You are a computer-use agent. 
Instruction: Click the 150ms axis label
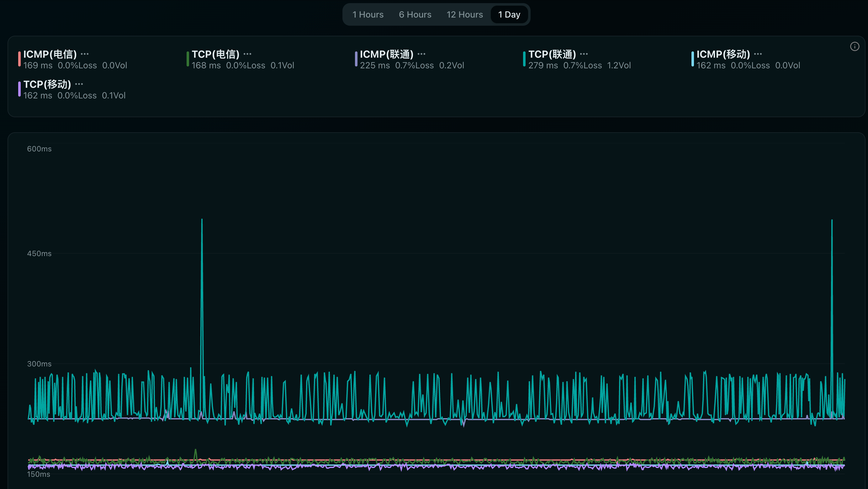click(38, 474)
